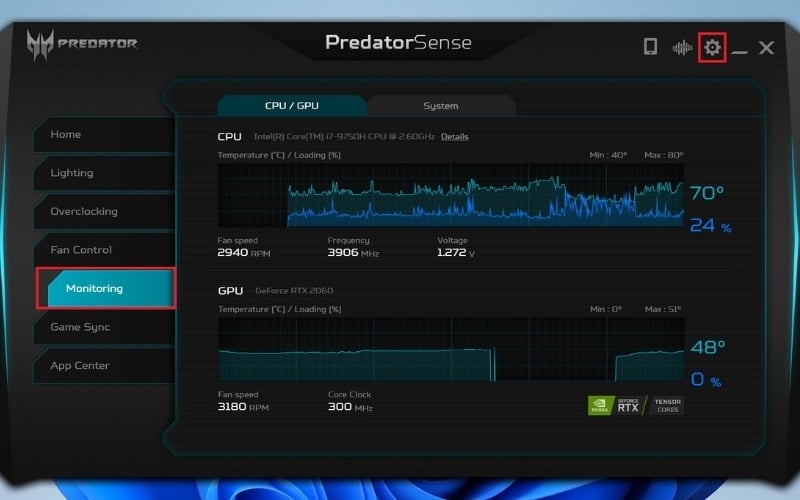Click the CPU Min : 40° label
This screenshot has width=800, height=500.
click(x=608, y=155)
